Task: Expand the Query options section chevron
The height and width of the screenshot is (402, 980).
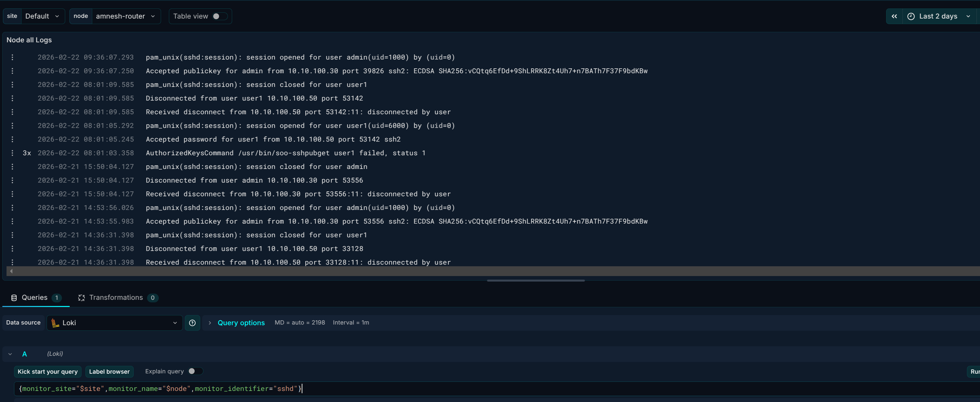Action: (x=210, y=323)
